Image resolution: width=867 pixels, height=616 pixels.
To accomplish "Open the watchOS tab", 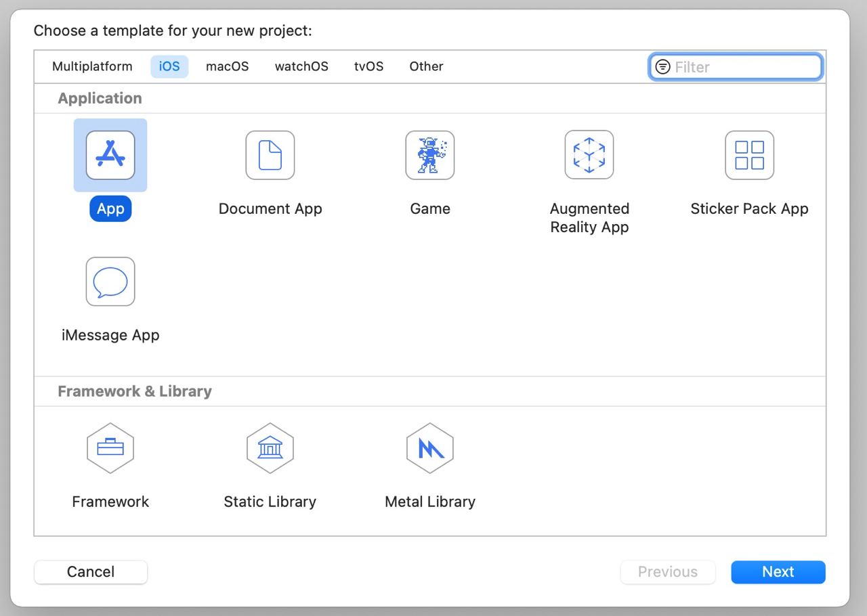I will coord(301,66).
